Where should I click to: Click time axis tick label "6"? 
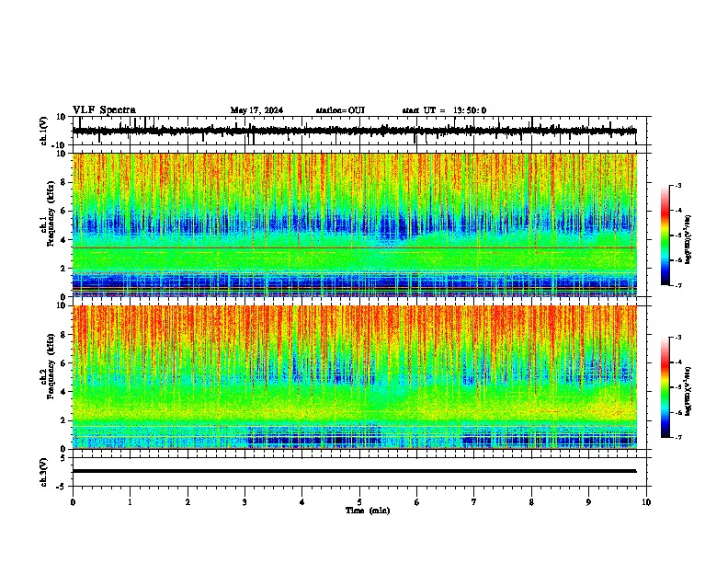point(416,502)
